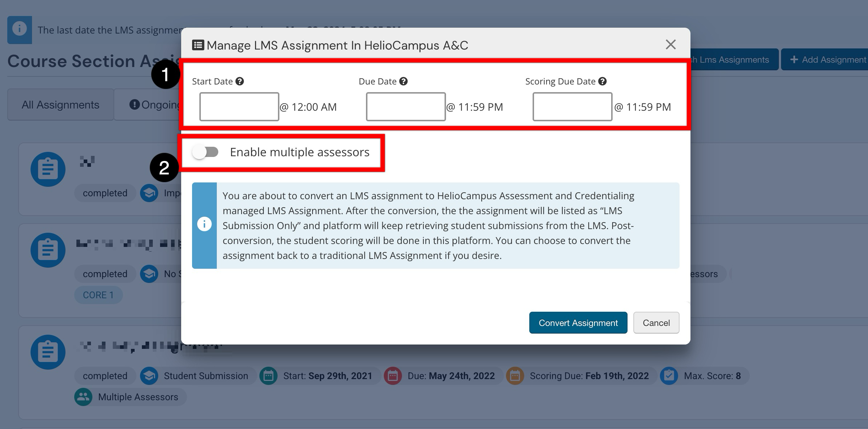Click the red Due date calendar icon
Screen dimensions: 868x429
tap(393, 376)
